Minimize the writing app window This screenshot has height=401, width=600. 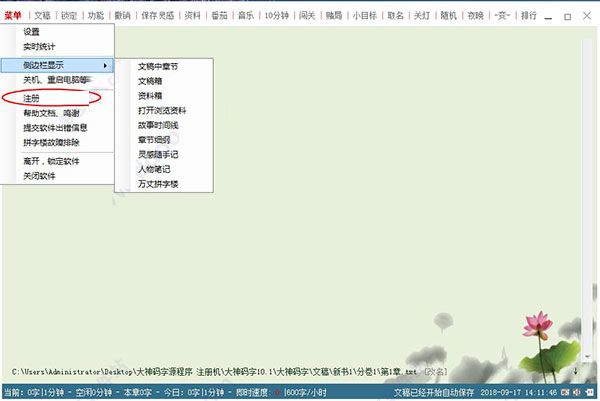pos(548,16)
